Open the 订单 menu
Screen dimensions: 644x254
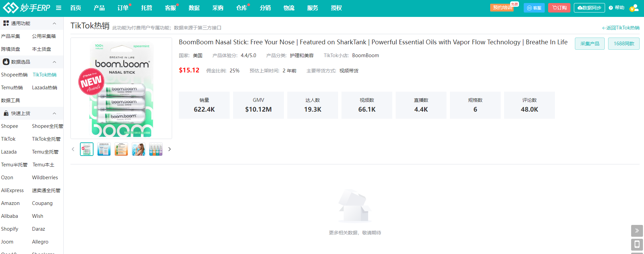click(x=123, y=8)
